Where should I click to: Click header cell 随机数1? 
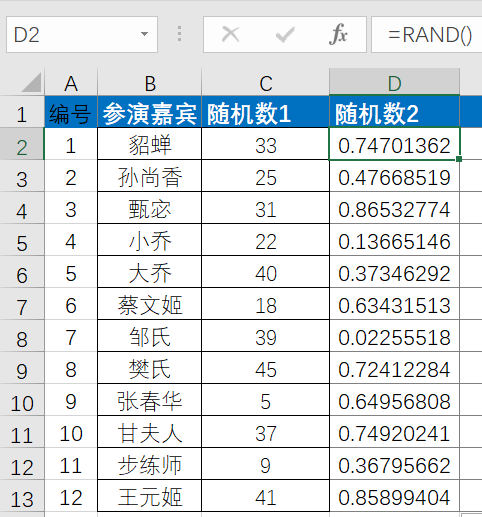tap(266, 112)
